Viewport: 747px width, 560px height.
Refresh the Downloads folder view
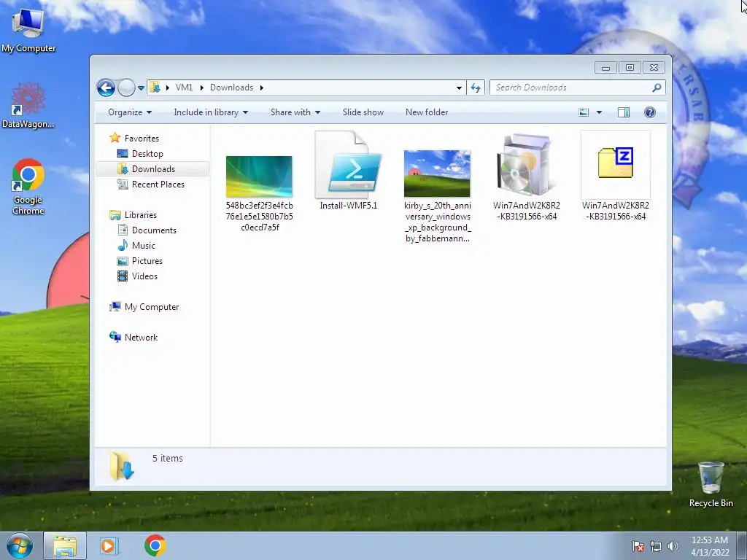point(476,87)
